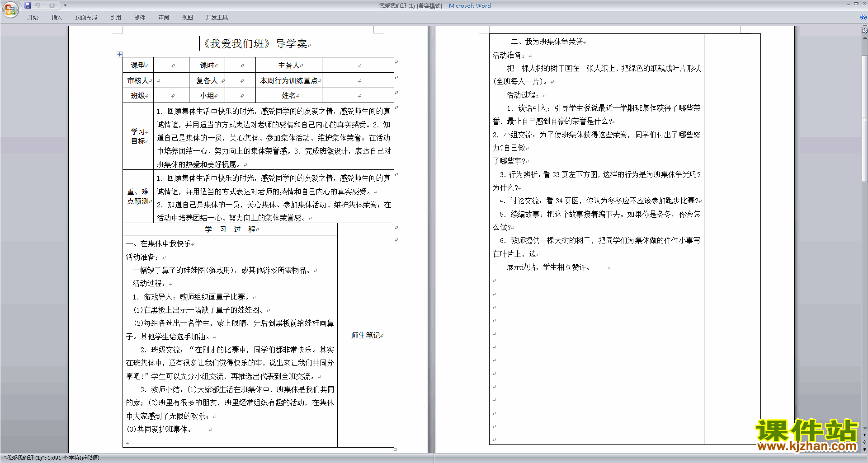Open the 开始 ribbon tab

pyautogui.click(x=33, y=17)
